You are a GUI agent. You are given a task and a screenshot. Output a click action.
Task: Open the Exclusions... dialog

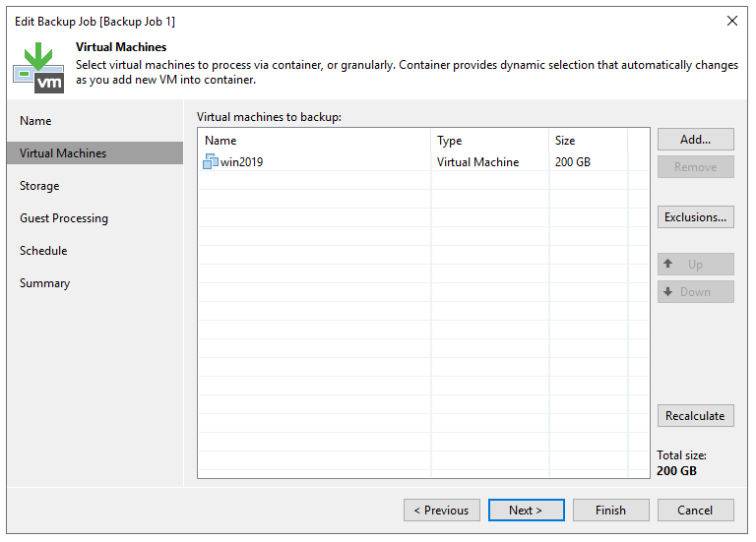click(x=695, y=217)
